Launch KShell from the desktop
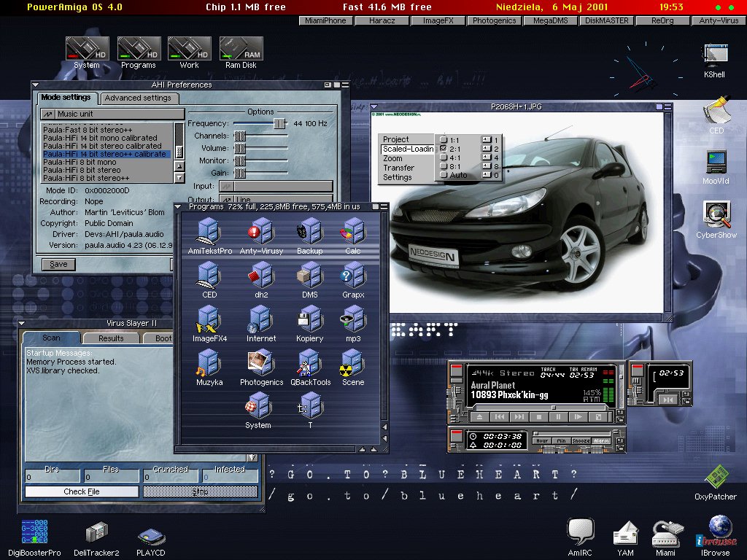 coord(715,61)
